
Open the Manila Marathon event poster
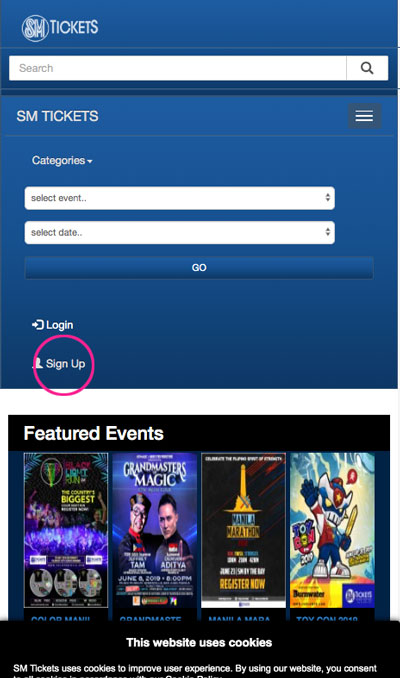243,530
